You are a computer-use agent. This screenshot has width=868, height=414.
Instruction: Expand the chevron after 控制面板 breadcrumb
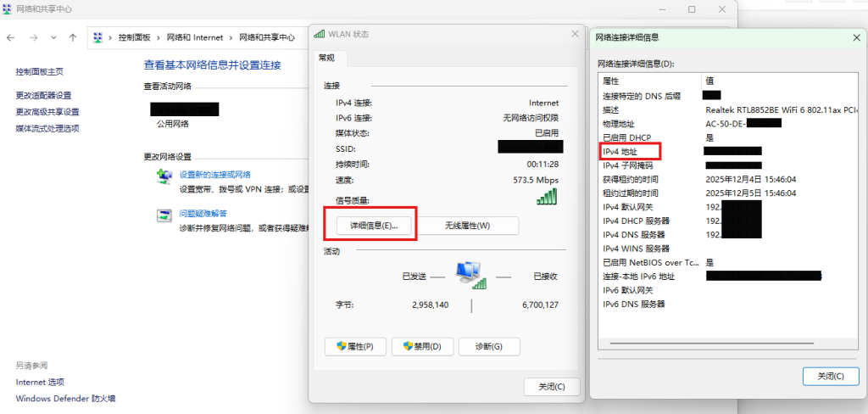[x=159, y=37]
